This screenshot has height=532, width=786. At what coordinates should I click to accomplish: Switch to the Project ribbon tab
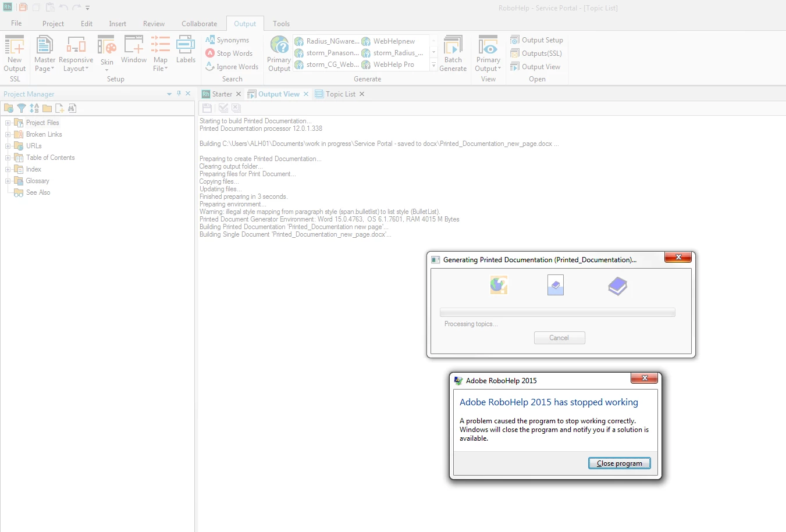tap(53, 24)
